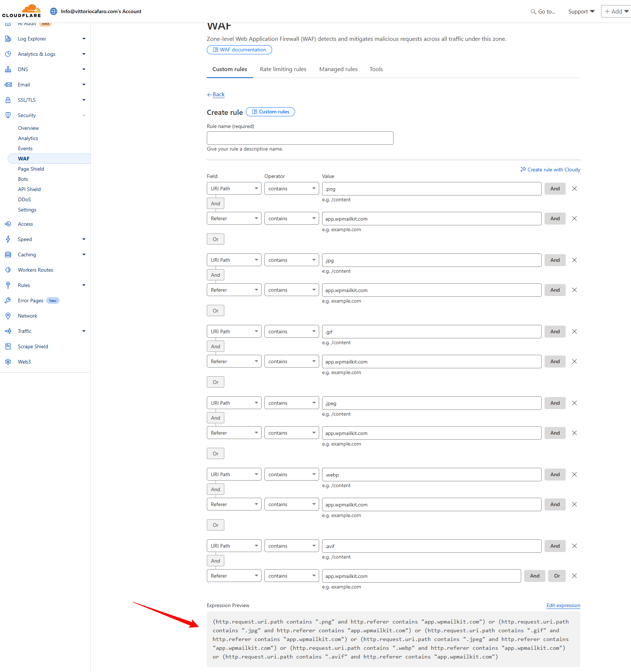Remove the .avif URI Path condition row

pos(574,546)
